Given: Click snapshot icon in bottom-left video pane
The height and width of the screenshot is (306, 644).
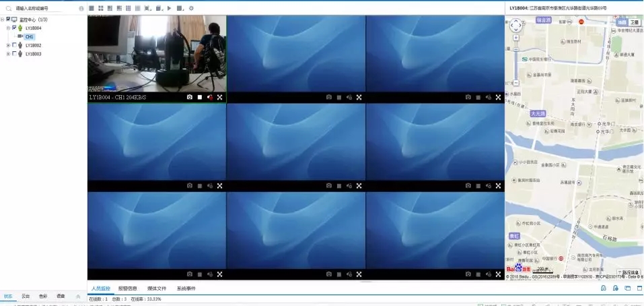Looking at the screenshot, I should click(x=189, y=274).
